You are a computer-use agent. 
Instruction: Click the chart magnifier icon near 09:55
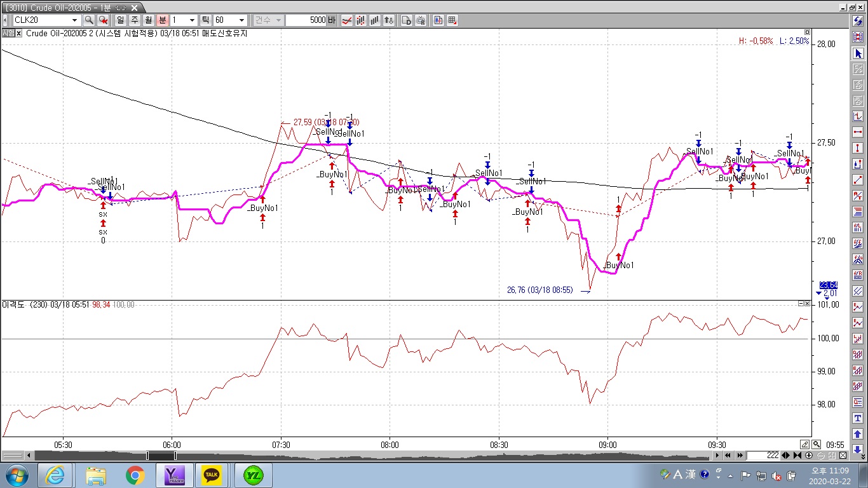817,445
